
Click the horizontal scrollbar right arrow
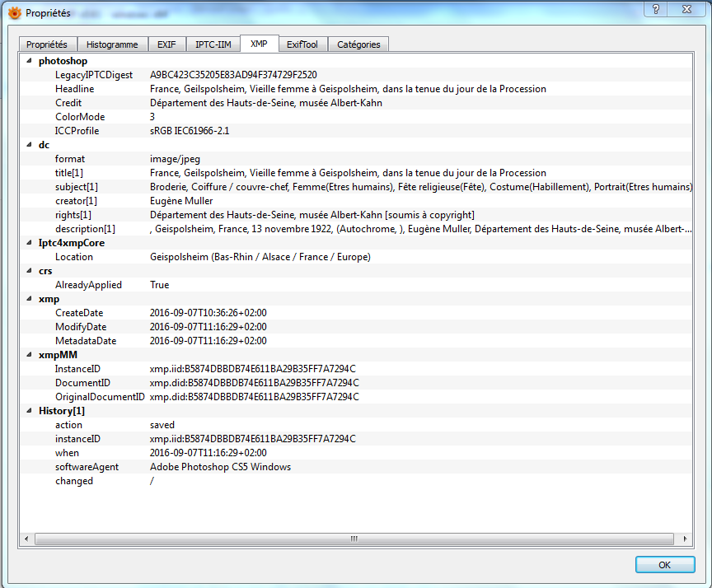(686, 539)
